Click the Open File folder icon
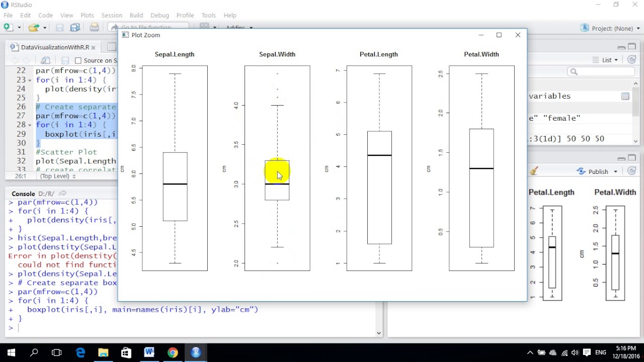The width and height of the screenshot is (644, 362). pyautogui.click(x=34, y=28)
